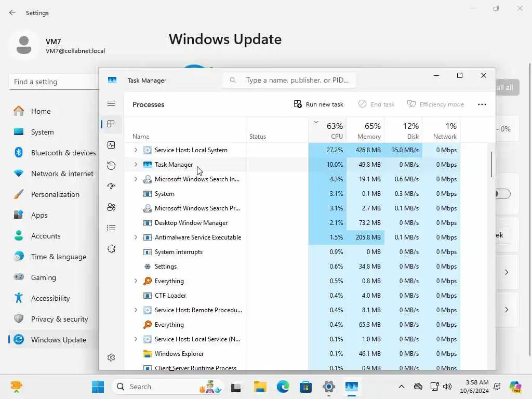Open Network & internet settings

coord(54,174)
